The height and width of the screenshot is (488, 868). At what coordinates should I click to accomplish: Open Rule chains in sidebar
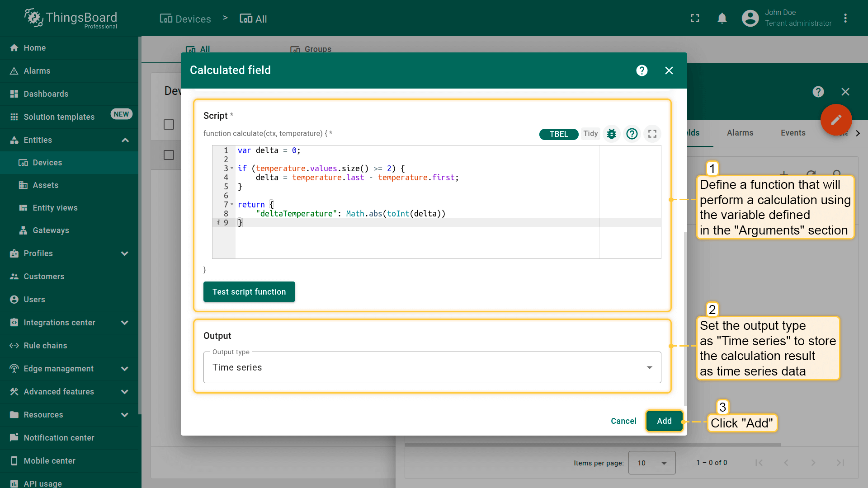tap(45, 346)
